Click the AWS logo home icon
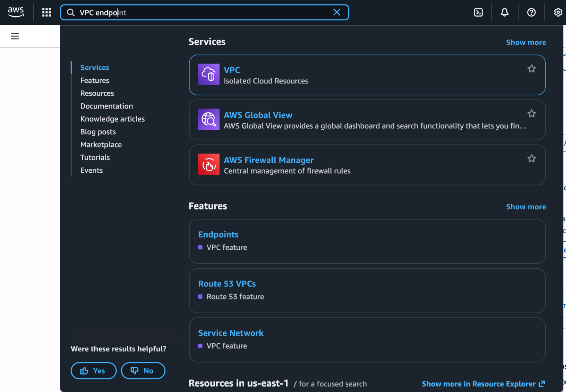 [x=16, y=12]
